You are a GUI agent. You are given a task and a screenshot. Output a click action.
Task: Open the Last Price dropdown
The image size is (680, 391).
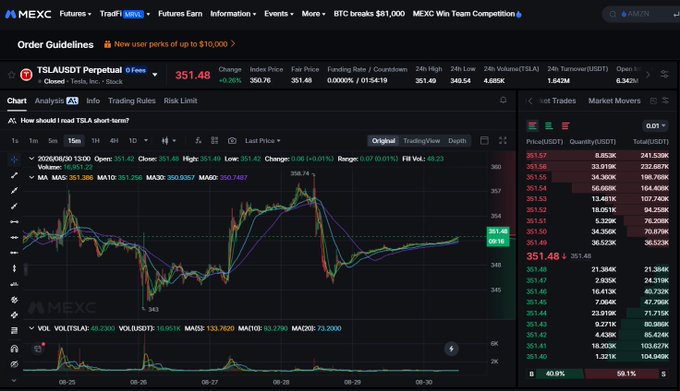pyautogui.click(x=262, y=140)
